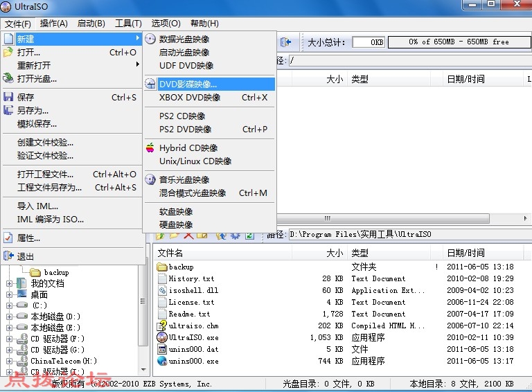Click the 打开光盘... disc icon
Viewport: 532px width, 392px height.
(x=8, y=78)
